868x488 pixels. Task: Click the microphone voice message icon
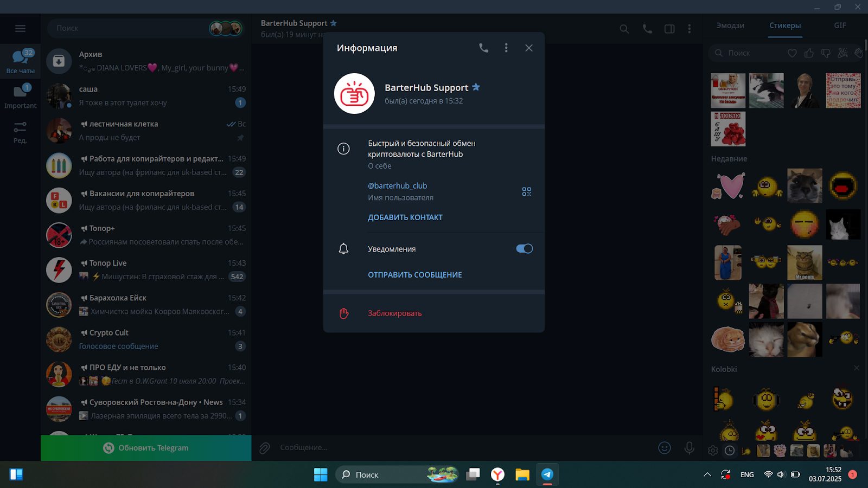pyautogui.click(x=689, y=448)
